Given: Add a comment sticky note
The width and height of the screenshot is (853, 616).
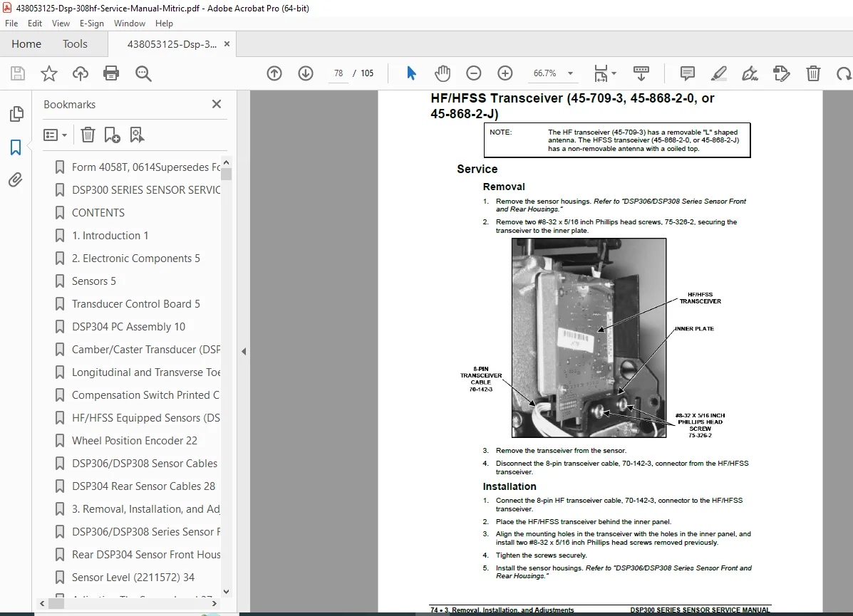Looking at the screenshot, I should click(x=687, y=73).
